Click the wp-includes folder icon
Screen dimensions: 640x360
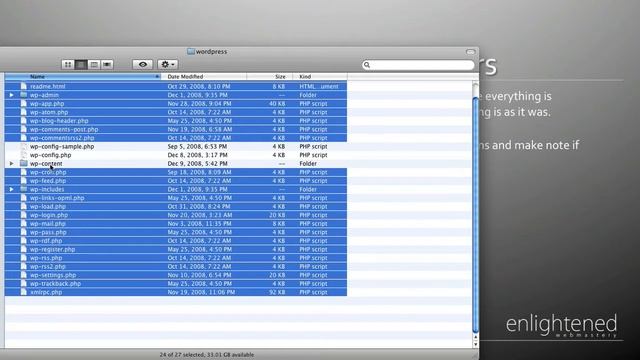[24, 189]
